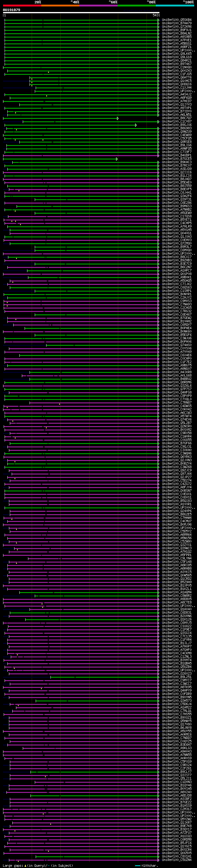
Task: Select the UniRef100_A1HPC7 label
Action: click(176, 270)
